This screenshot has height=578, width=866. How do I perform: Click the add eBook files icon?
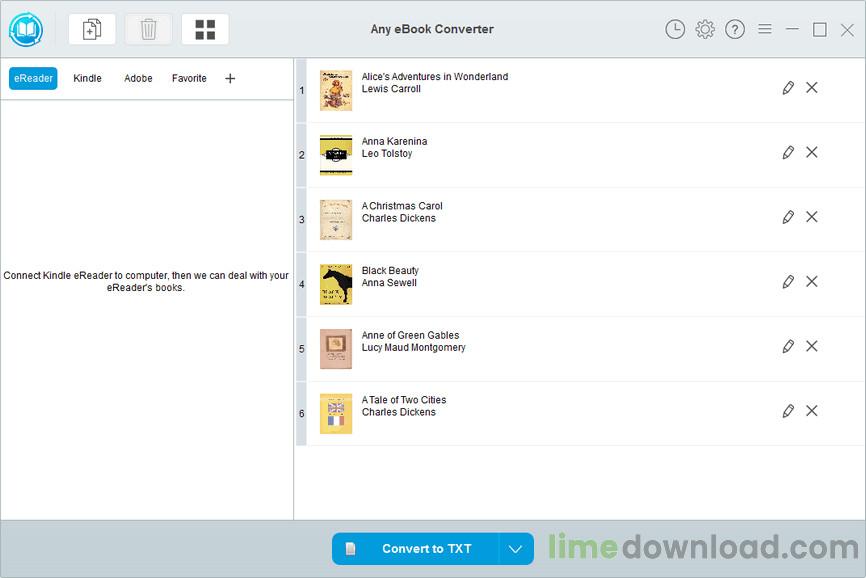click(x=92, y=29)
